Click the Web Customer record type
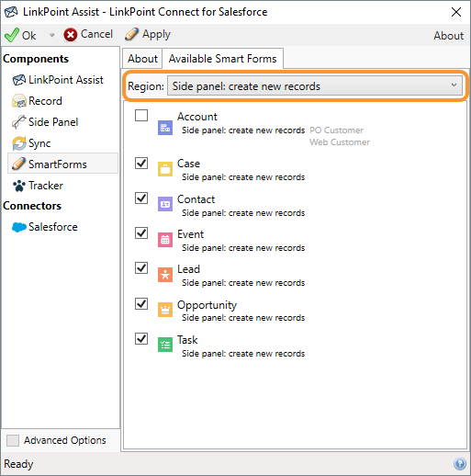The width and height of the screenshot is (471, 476). click(x=340, y=142)
